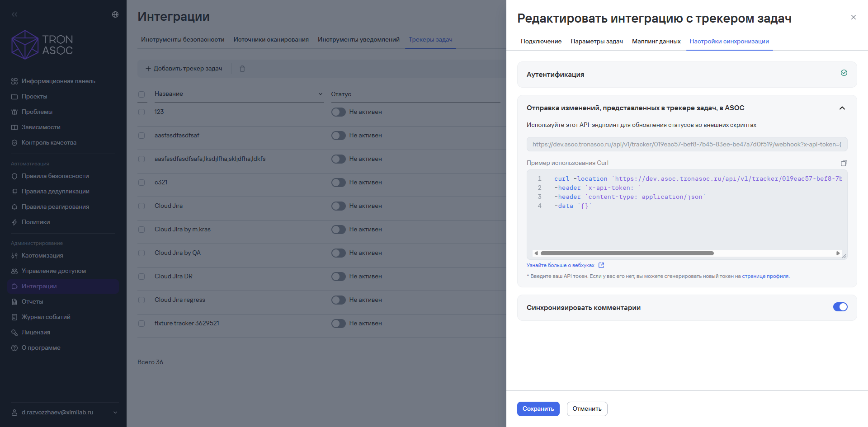Click horizontal scrollbar in Curl code box

pyautogui.click(x=627, y=253)
